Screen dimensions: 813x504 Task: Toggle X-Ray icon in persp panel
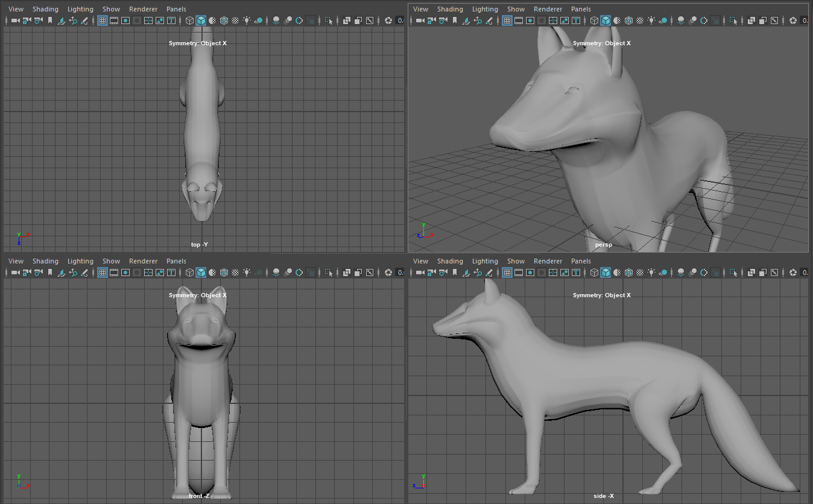(751, 20)
